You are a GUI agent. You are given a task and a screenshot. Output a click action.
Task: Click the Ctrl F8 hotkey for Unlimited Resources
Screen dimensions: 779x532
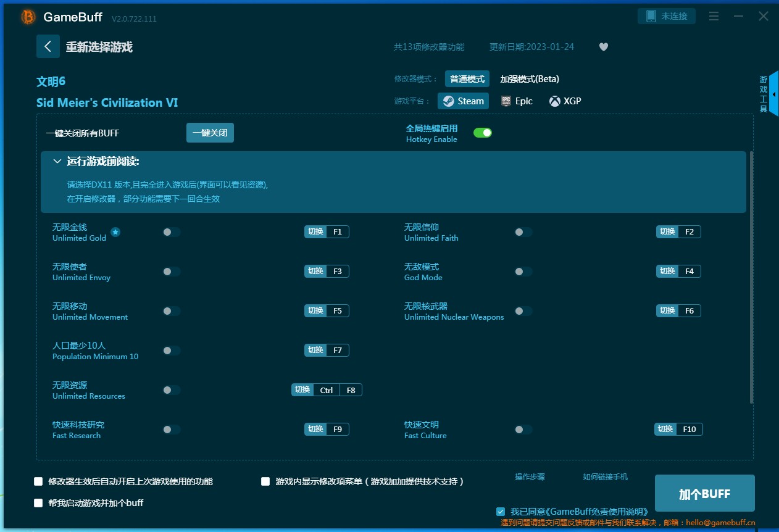pos(327,390)
